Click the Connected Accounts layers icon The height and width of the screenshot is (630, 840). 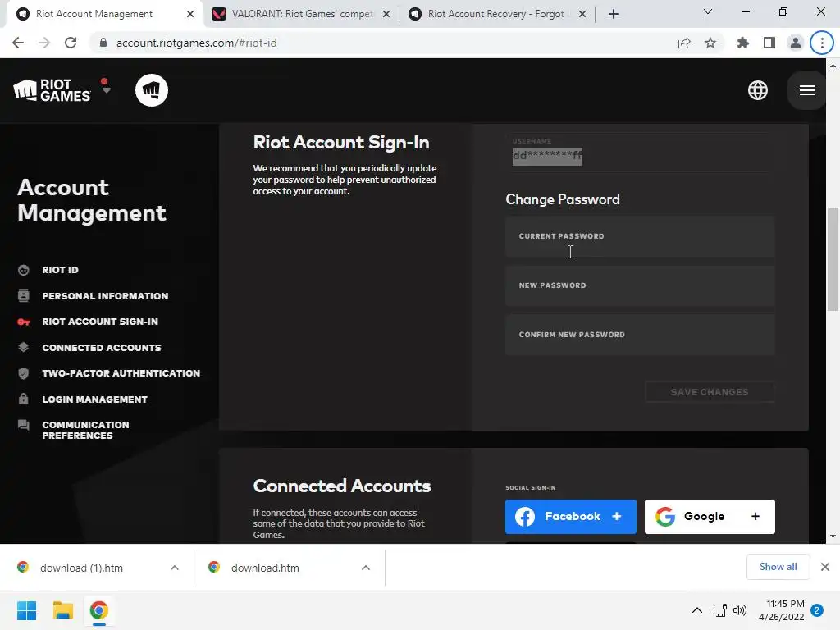click(24, 347)
